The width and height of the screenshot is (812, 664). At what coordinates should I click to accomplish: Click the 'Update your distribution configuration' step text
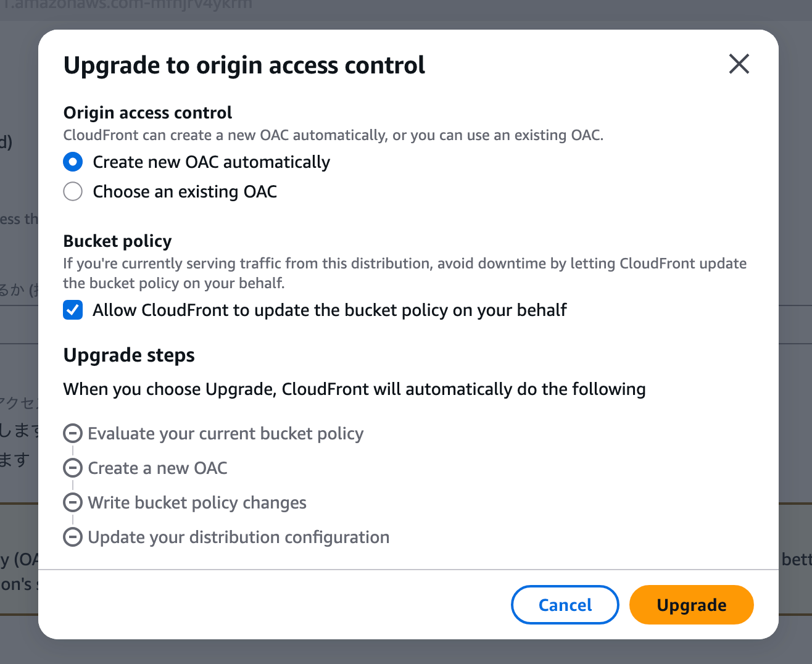tap(238, 537)
